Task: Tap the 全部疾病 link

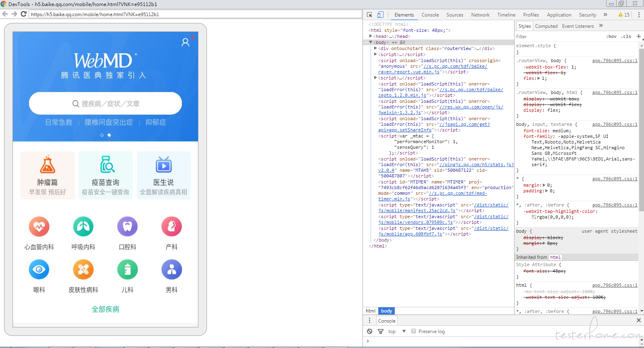Action: [x=106, y=309]
